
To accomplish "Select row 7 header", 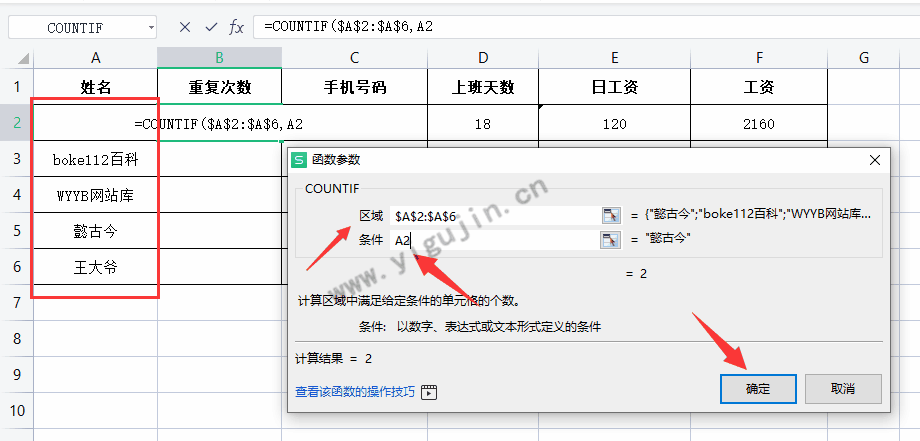I will (x=16, y=303).
